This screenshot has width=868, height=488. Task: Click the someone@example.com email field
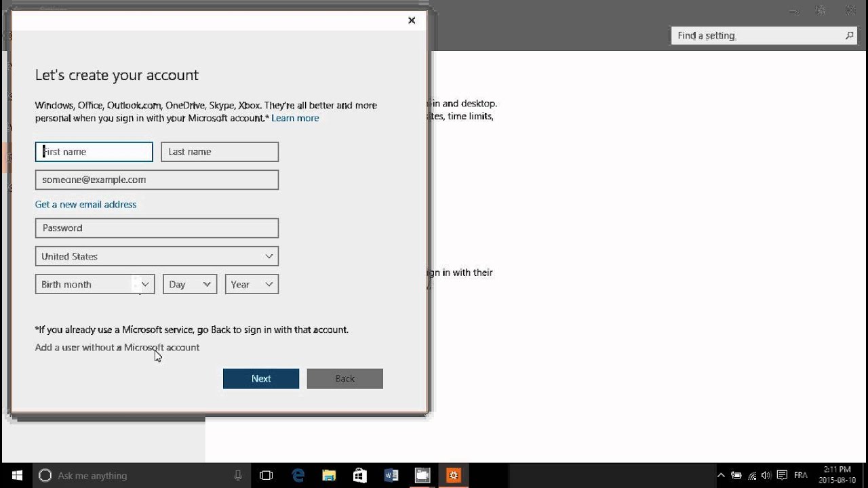point(157,180)
